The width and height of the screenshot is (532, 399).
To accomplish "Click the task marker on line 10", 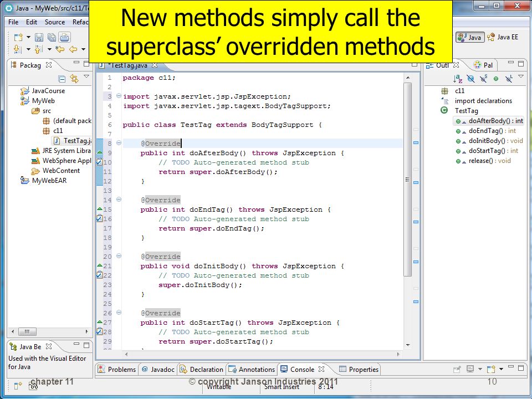I will [x=99, y=162].
